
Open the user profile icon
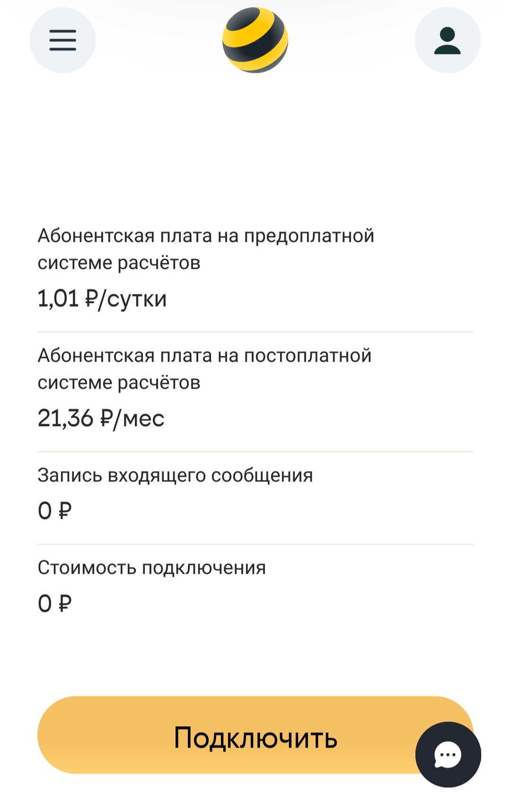pyautogui.click(x=448, y=40)
